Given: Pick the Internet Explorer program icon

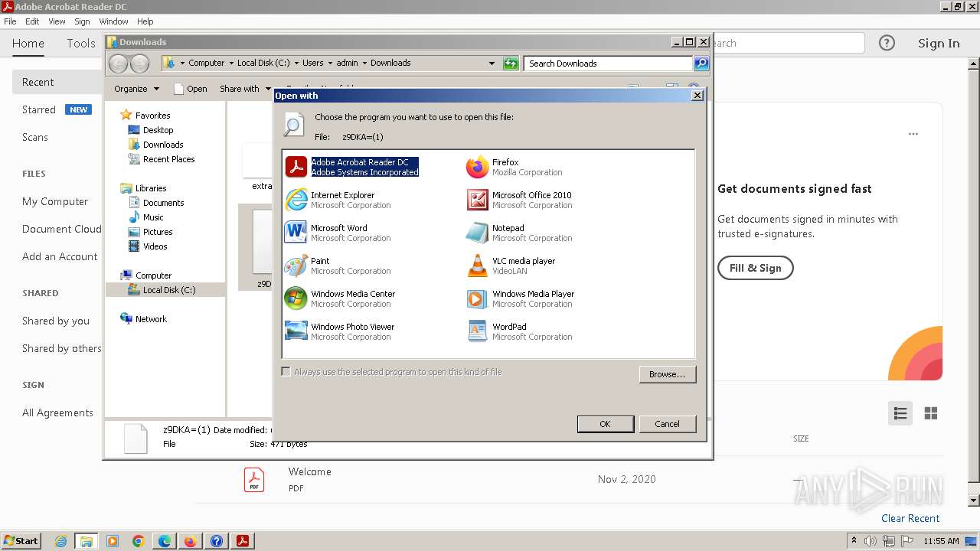Looking at the screenshot, I should pos(296,200).
